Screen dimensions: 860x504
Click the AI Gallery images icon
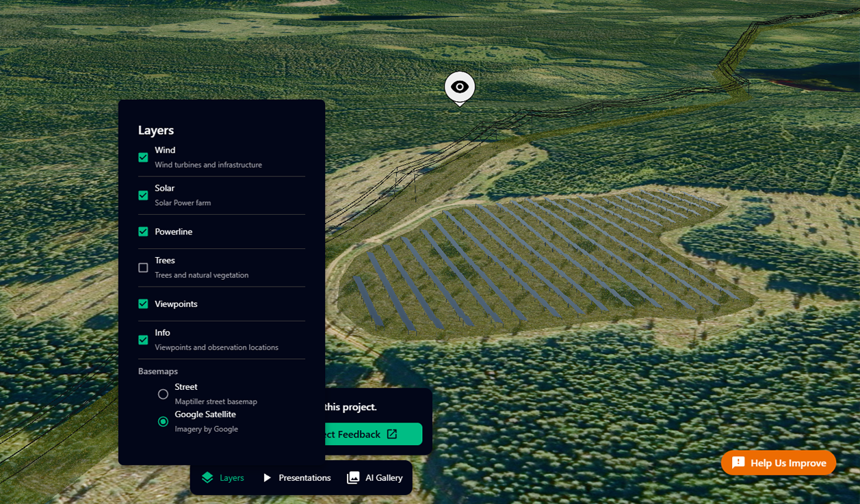point(353,477)
